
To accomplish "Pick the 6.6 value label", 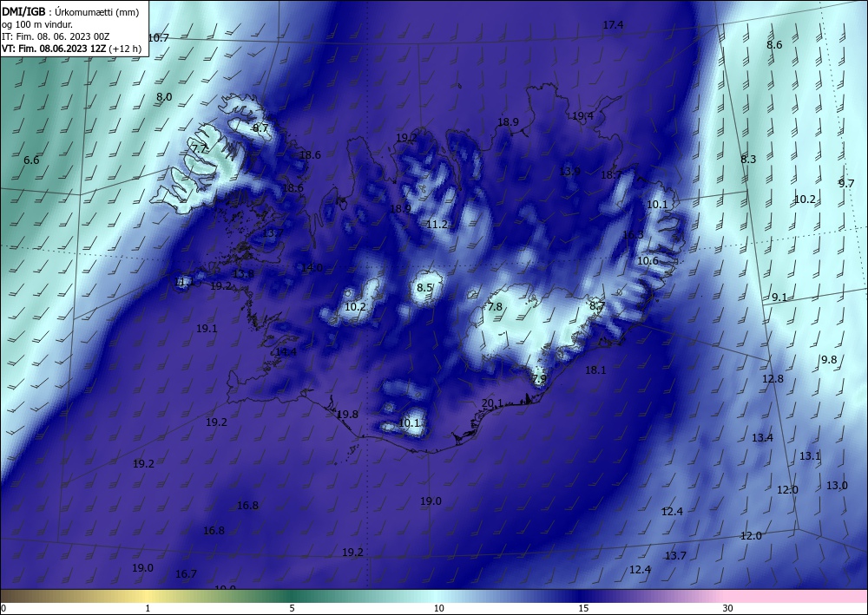I will 31,160.
